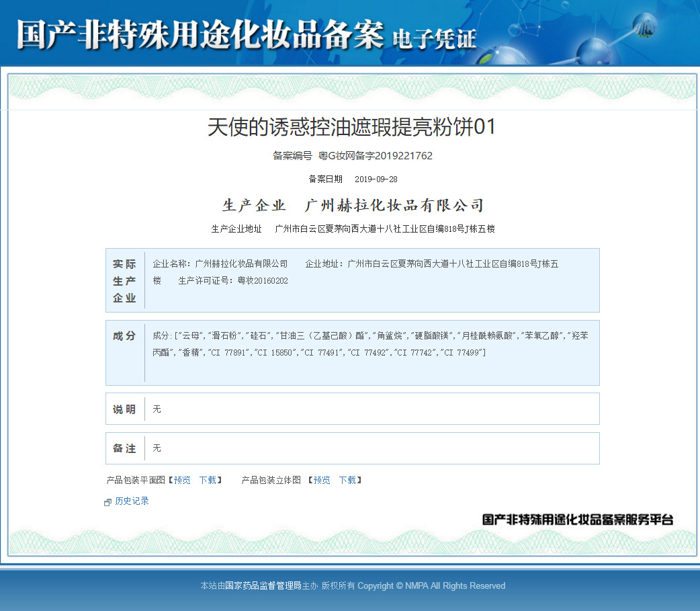Click the 说明 section label
Image resolution: width=700 pixels, height=611 pixels.
[124, 409]
